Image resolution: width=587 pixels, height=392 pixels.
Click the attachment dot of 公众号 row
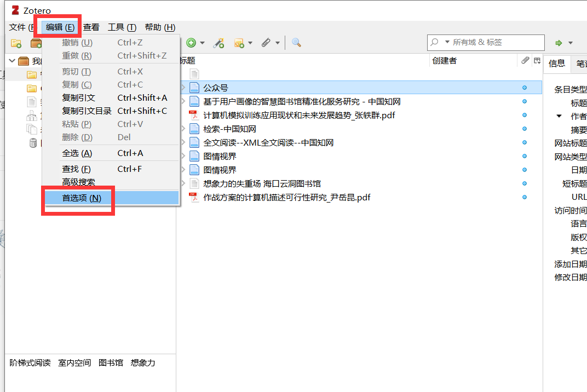pos(525,88)
